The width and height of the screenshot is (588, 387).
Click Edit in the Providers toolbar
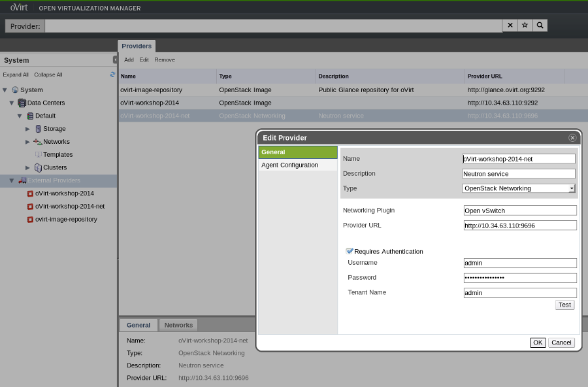(144, 59)
